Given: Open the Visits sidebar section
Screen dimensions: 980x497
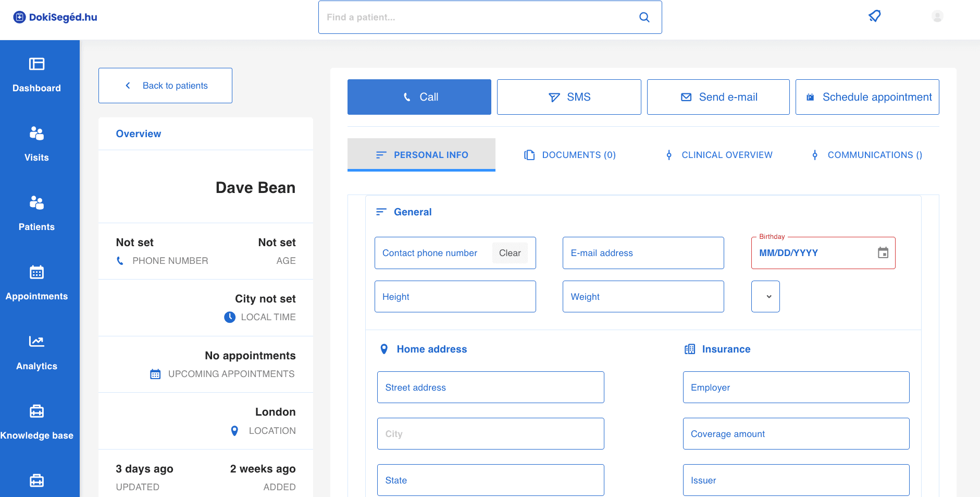Looking at the screenshot, I should 36,144.
